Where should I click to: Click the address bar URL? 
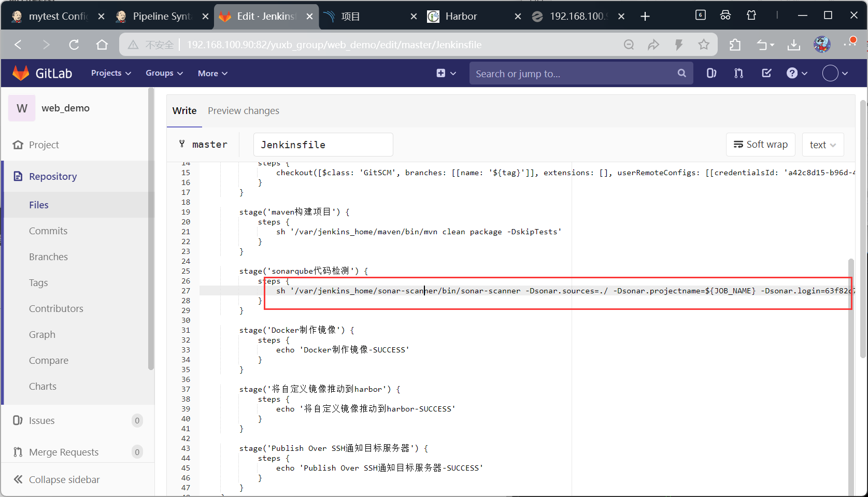[x=334, y=45]
